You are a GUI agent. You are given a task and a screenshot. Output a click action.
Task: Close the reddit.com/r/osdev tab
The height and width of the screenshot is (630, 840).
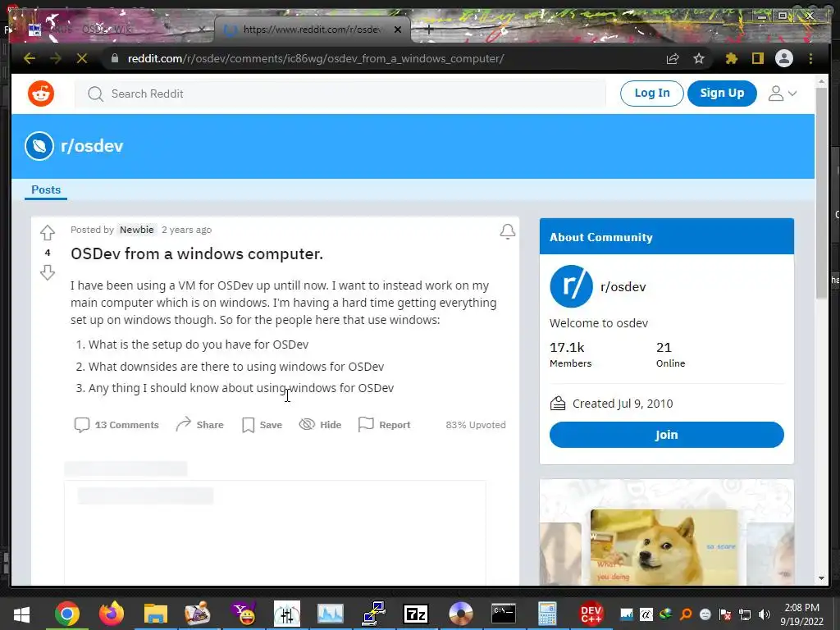pyautogui.click(x=398, y=30)
